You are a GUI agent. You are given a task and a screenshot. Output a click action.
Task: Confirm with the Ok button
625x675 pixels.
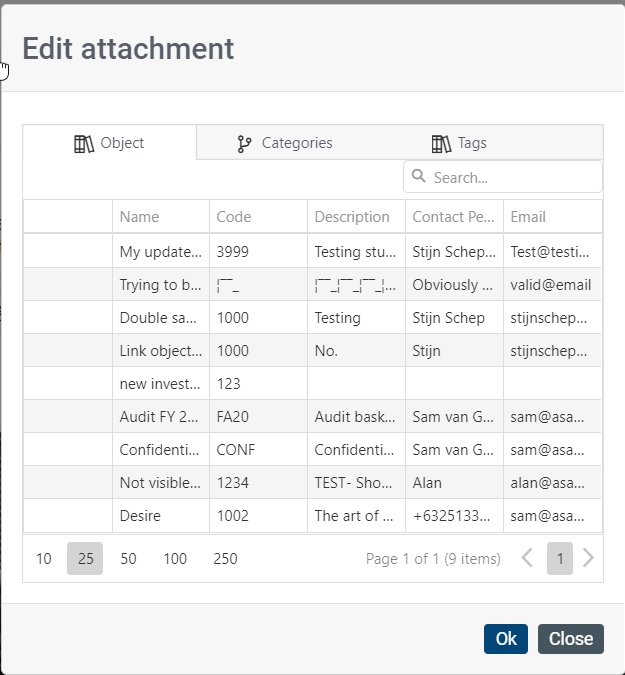pos(506,639)
